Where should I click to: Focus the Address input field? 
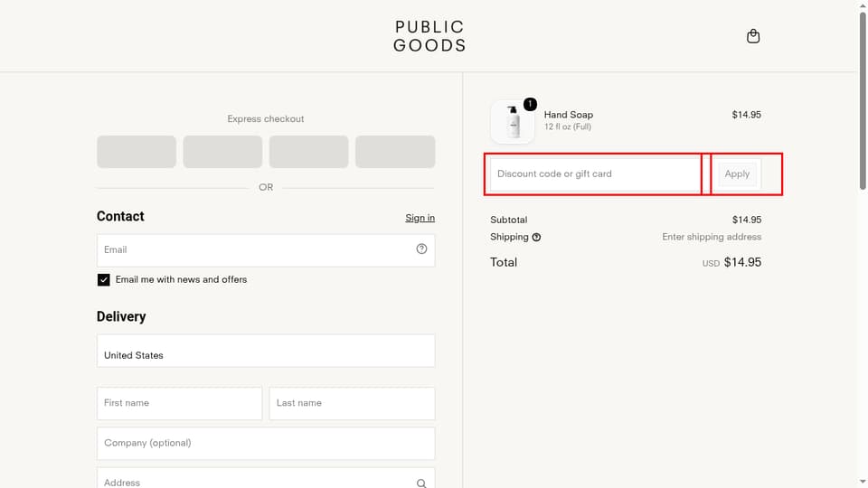click(266, 479)
